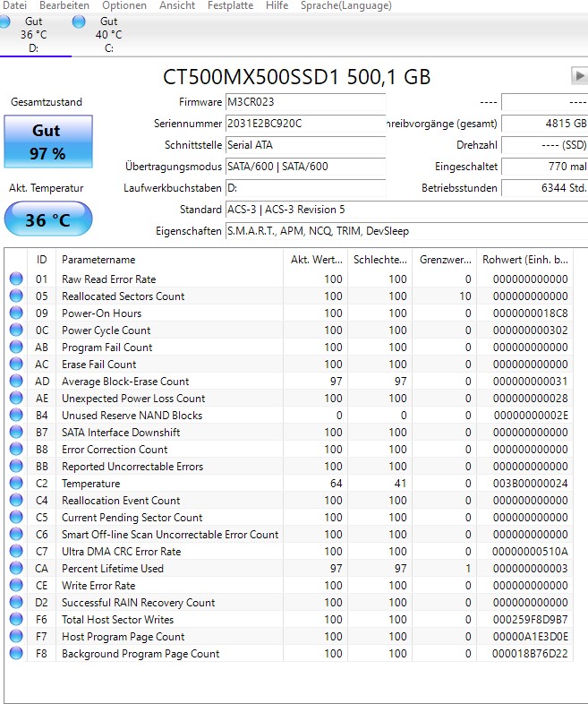Click status icon for SATA Interface Downshift
Image resolution: width=588 pixels, height=704 pixels.
tap(16, 433)
